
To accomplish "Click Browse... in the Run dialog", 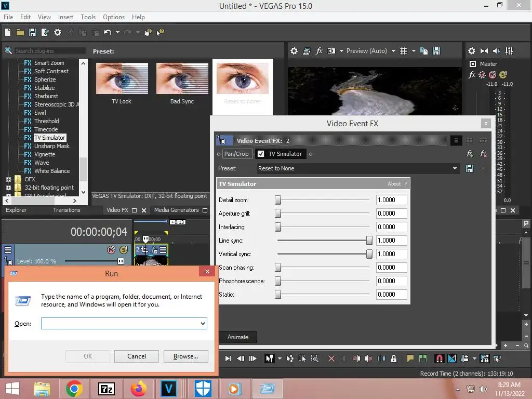I will coord(185,356).
